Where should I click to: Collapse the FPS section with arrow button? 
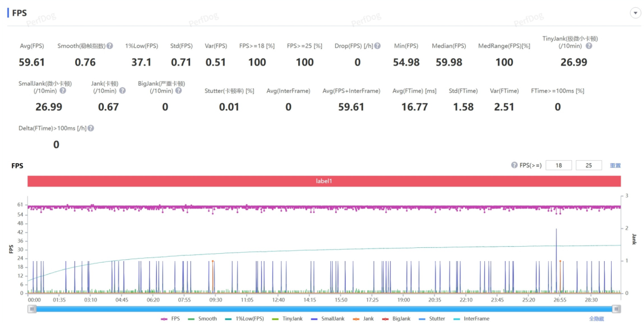[x=635, y=13]
